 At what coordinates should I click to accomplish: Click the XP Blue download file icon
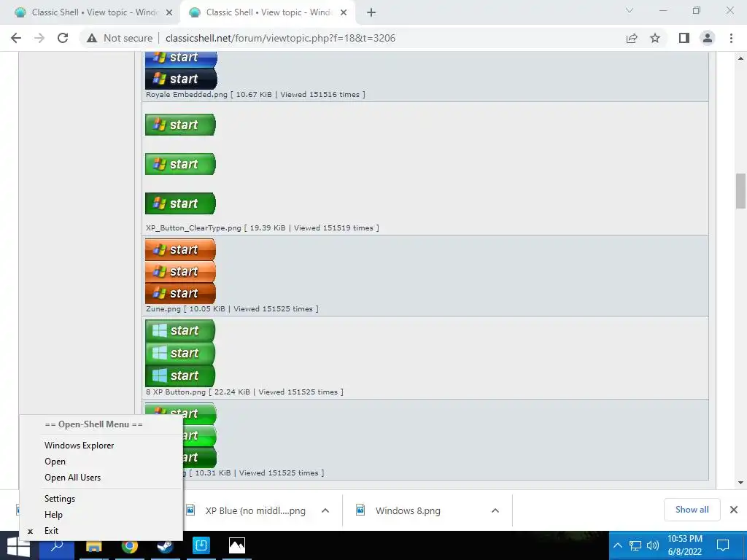[190, 510]
